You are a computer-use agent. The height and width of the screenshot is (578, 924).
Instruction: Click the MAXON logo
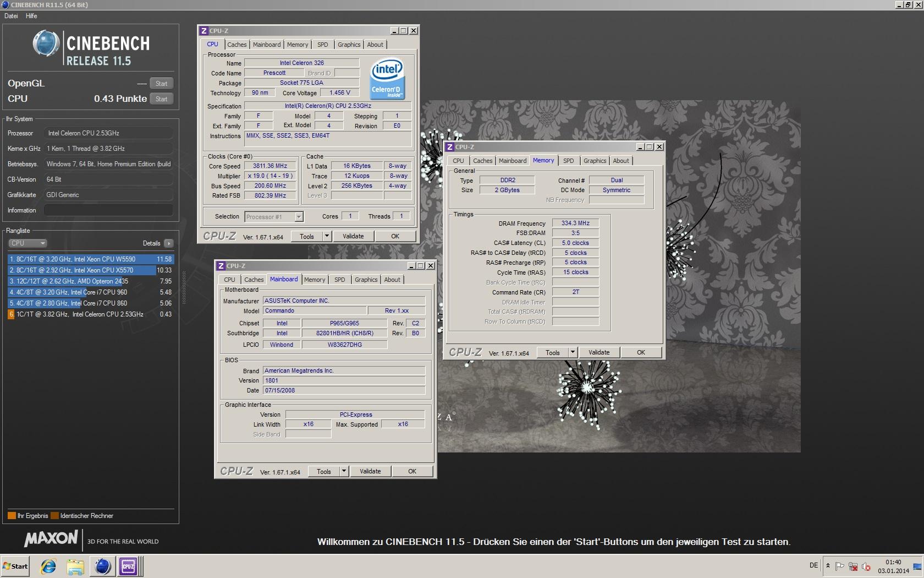click(x=51, y=538)
